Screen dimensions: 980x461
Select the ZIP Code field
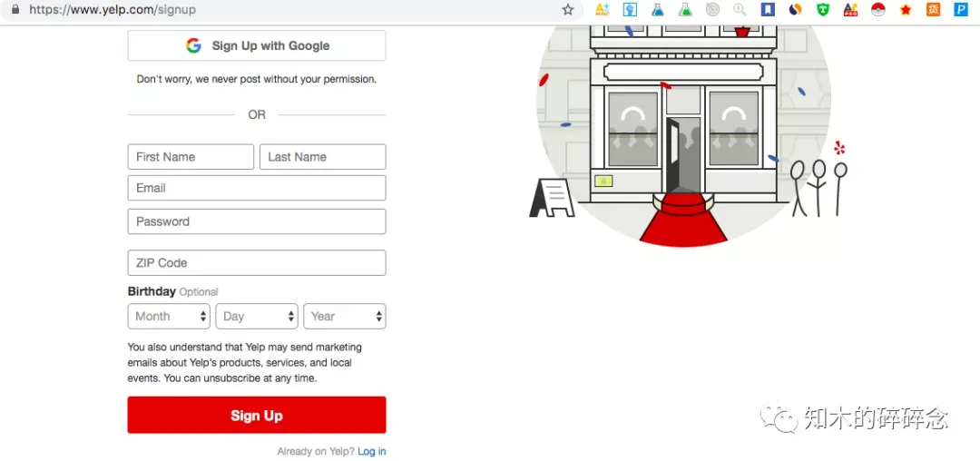point(257,263)
